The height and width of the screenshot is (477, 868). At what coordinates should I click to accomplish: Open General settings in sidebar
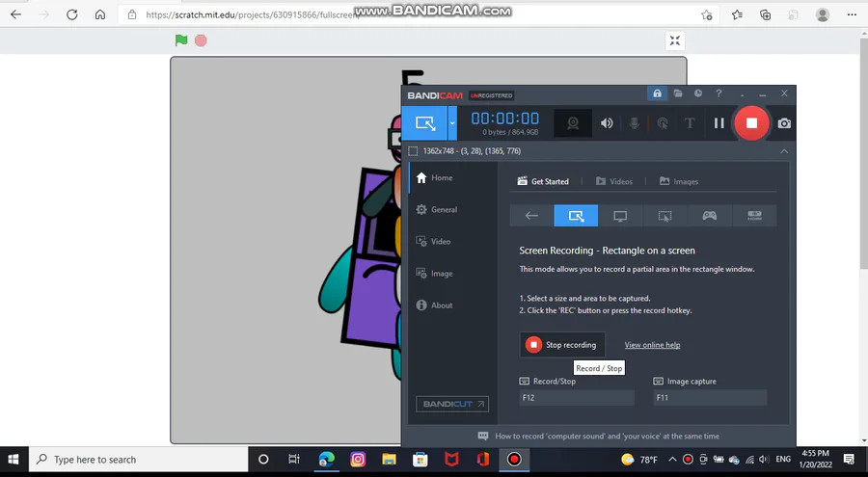coord(444,210)
